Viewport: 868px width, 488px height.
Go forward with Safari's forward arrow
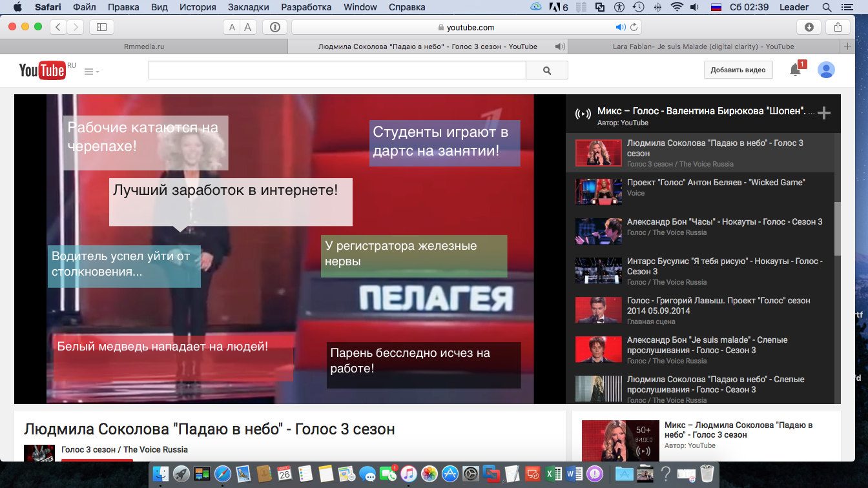[76, 27]
